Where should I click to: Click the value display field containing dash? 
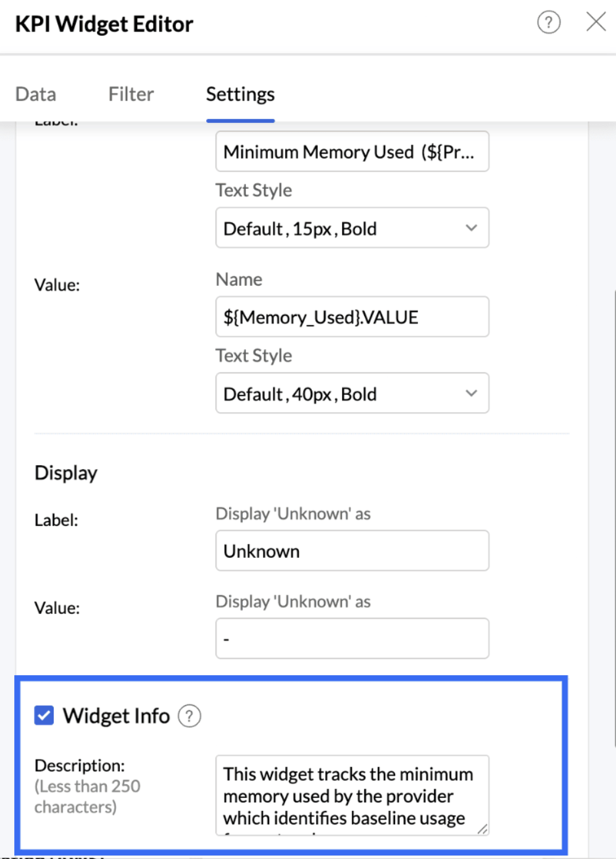352,639
